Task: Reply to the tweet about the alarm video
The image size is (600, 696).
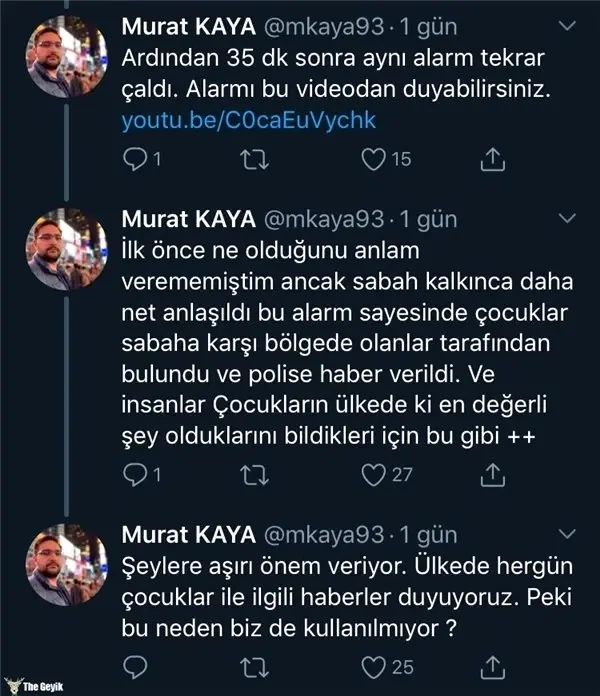Action: [x=135, y=159]
